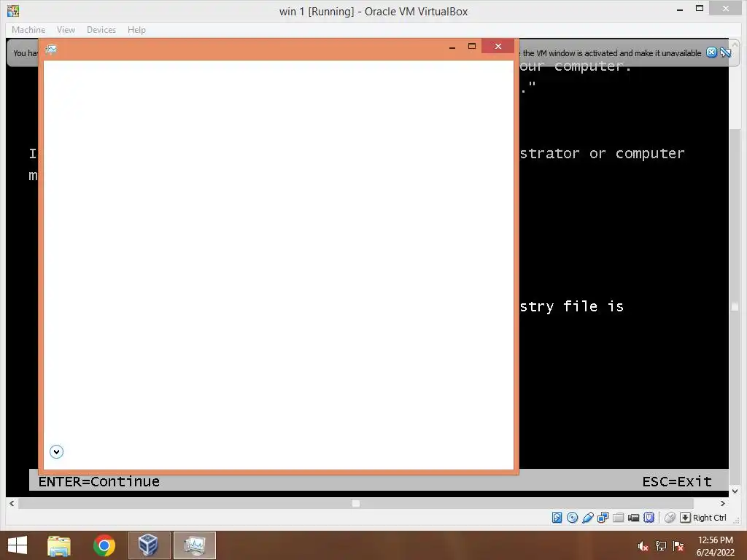
Task: Select the VirtualBox taskbar icon
Action: pos(149,545)
